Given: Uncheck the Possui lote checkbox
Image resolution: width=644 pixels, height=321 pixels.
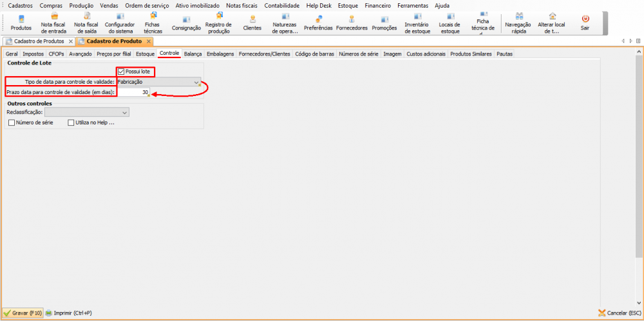Looking at the screenshot, I should [121, 72].
